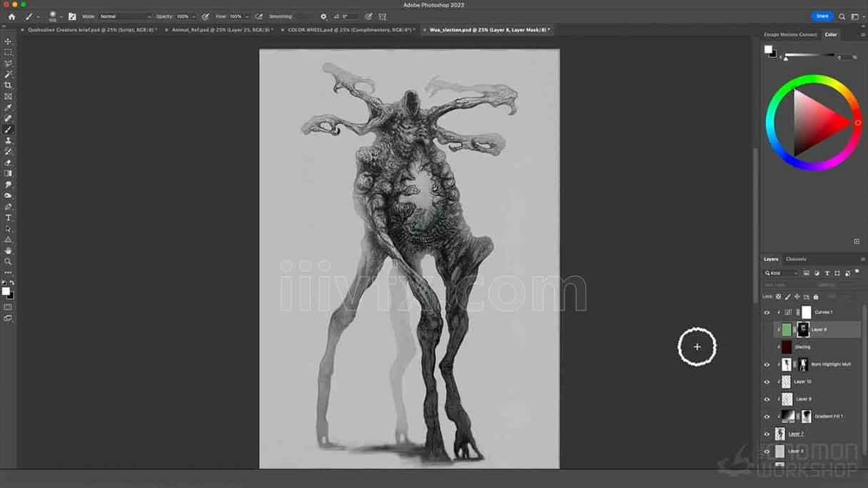This screenshot has height=488, width=868.
Task: Select the Path Selection tool
Action: (x=9, y=229)
